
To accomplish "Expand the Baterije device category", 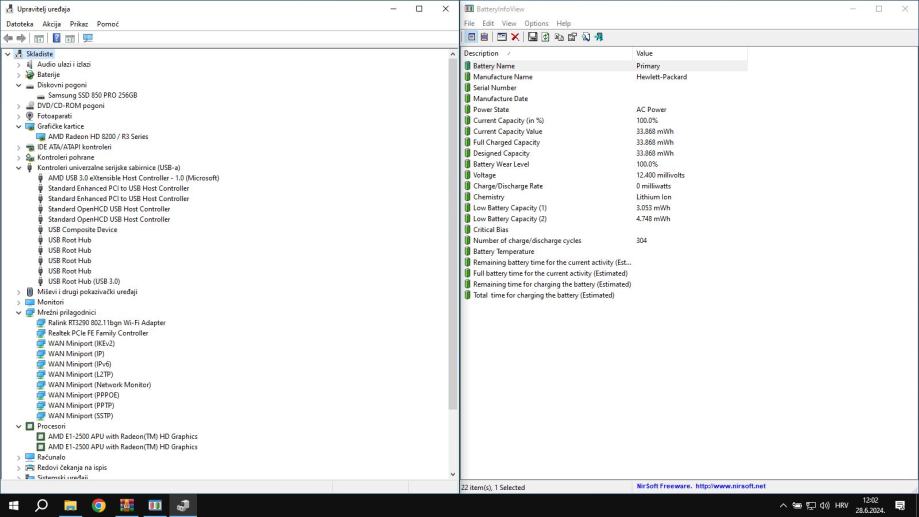I will [x=18, y=75].
